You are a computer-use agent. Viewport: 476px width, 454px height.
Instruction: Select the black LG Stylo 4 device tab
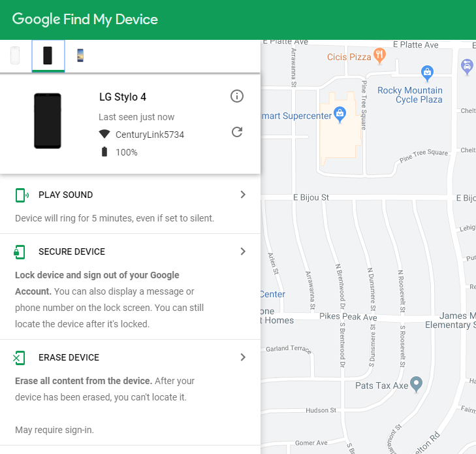[48, 56]
